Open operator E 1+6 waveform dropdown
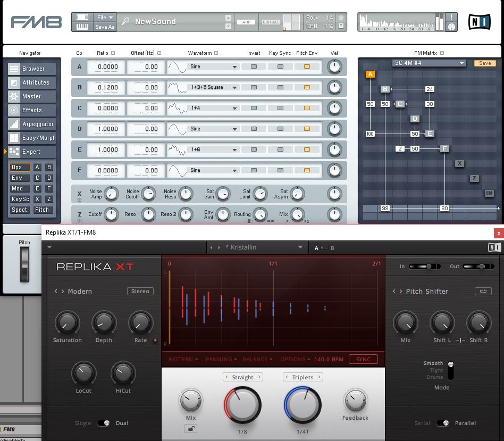This screenshot has height=441, width=504. 213,149
